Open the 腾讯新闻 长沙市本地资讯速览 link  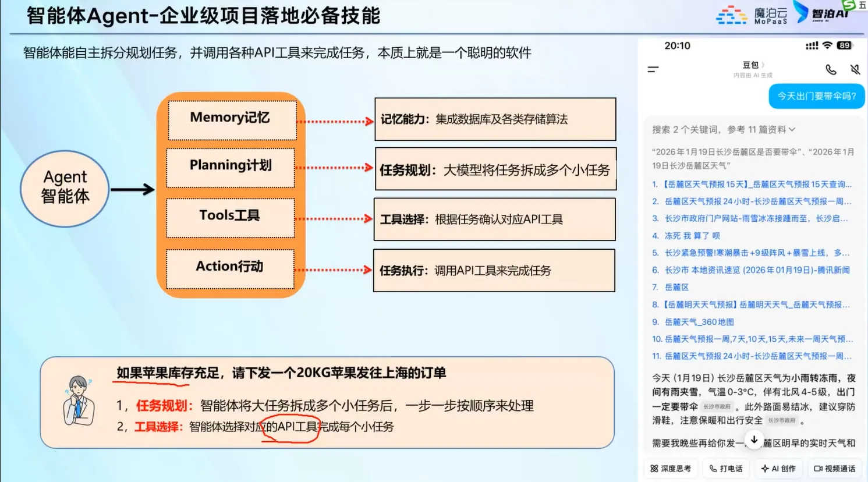tap(757, 270)
